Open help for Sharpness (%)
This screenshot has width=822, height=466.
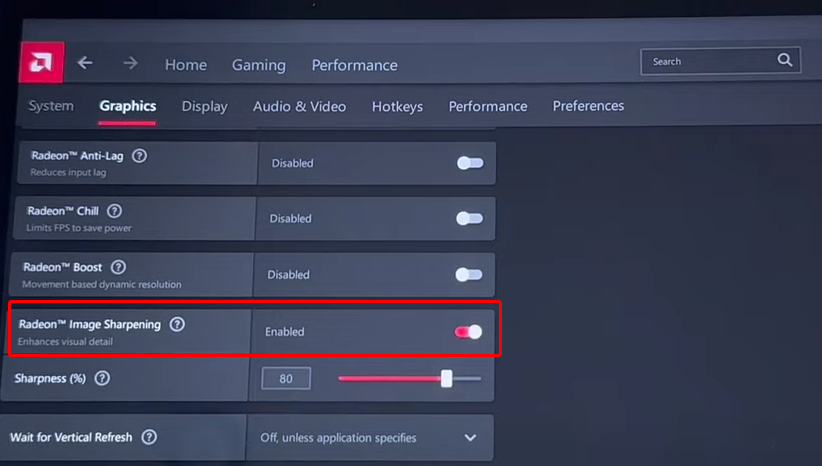pyautogui.click(x=102, y=378)
